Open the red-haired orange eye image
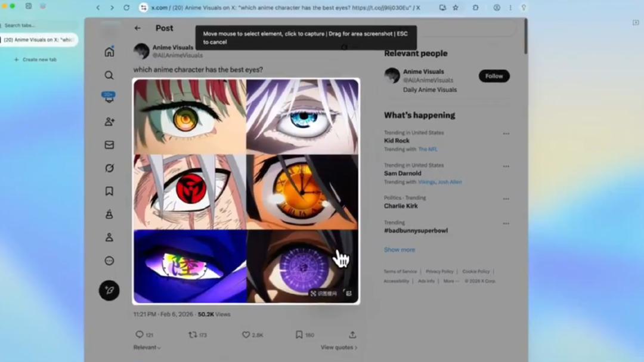644x362 pixels. pyautogui.click(x=190, y=116)
